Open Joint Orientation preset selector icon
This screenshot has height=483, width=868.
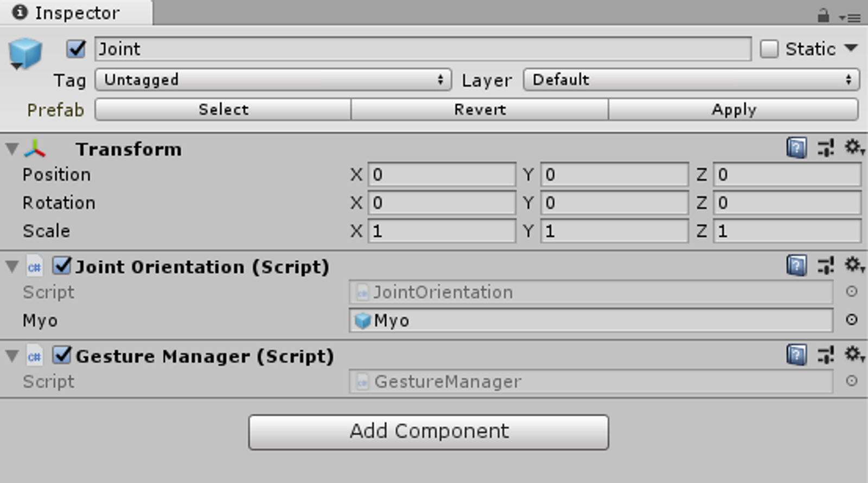click(x=826, y=266)
